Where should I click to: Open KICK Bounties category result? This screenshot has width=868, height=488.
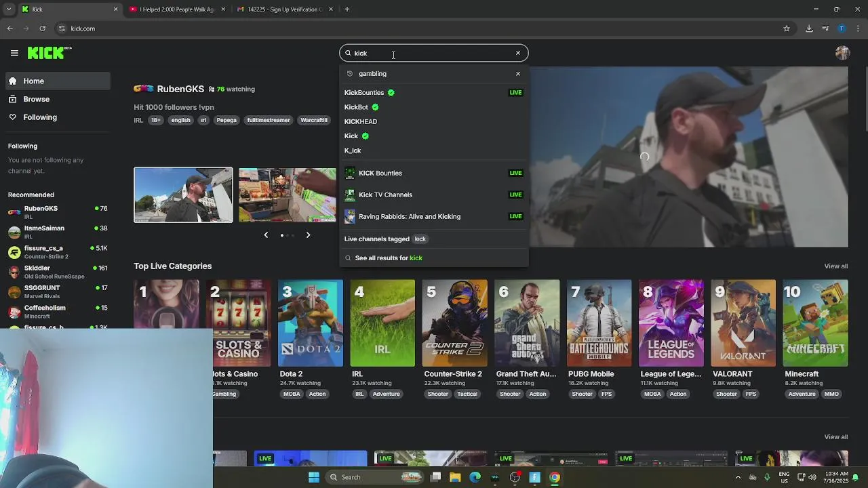(x=433, y=173)
